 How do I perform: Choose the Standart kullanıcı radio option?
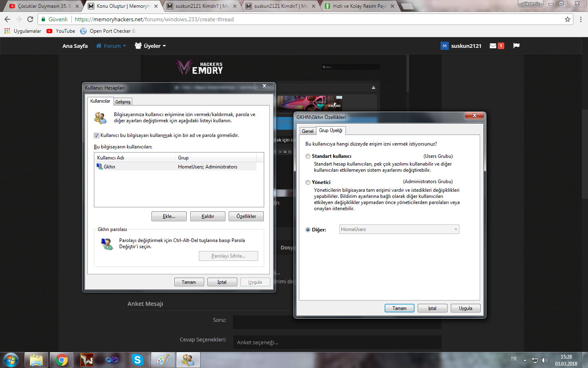point(308,156)
